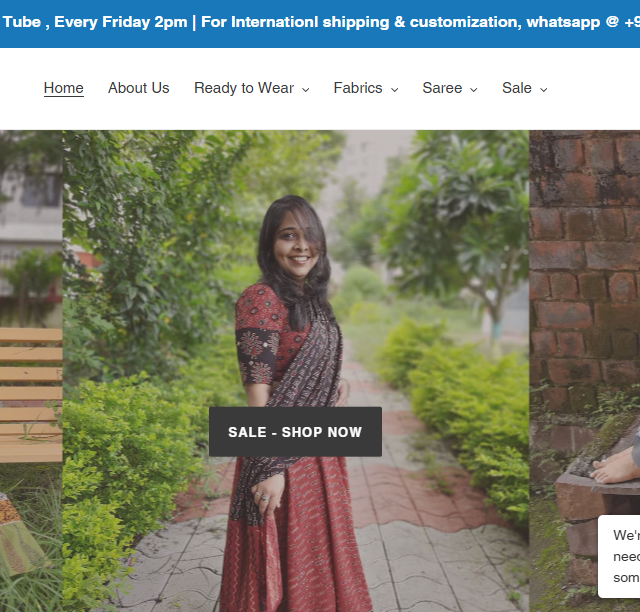Select the Fabrics menu label

tap(358, 88)
